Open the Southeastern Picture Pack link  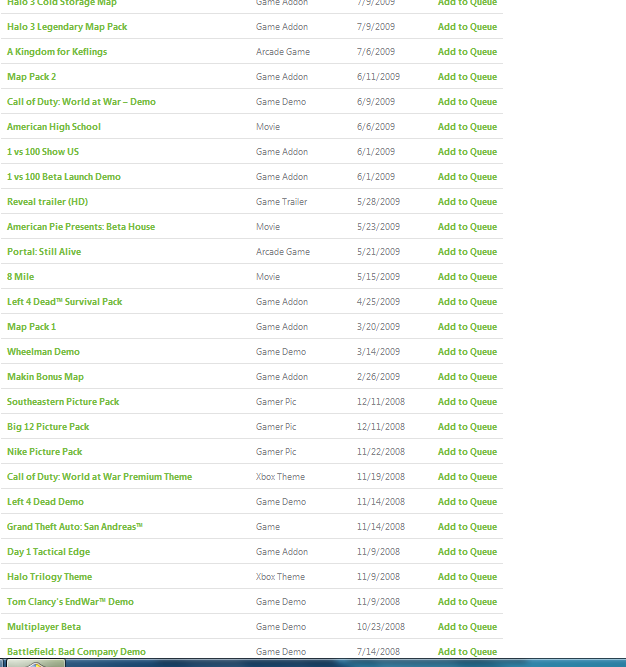point(63,402)
